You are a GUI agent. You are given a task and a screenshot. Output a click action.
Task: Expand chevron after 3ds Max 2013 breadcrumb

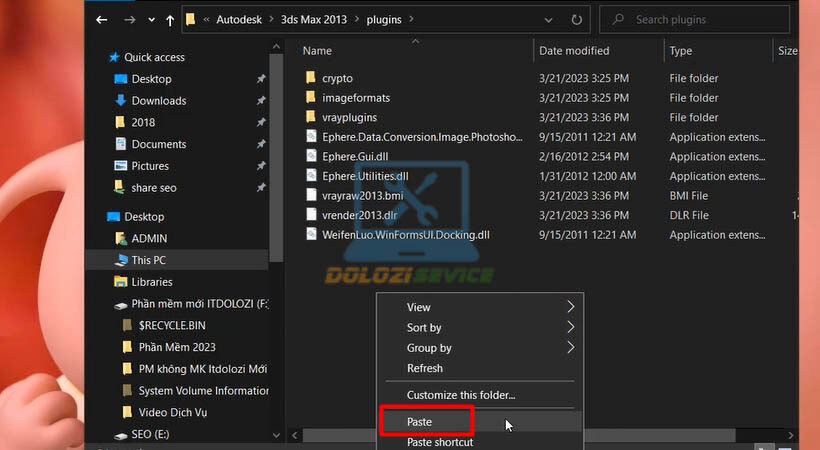(x=357, y=19)
